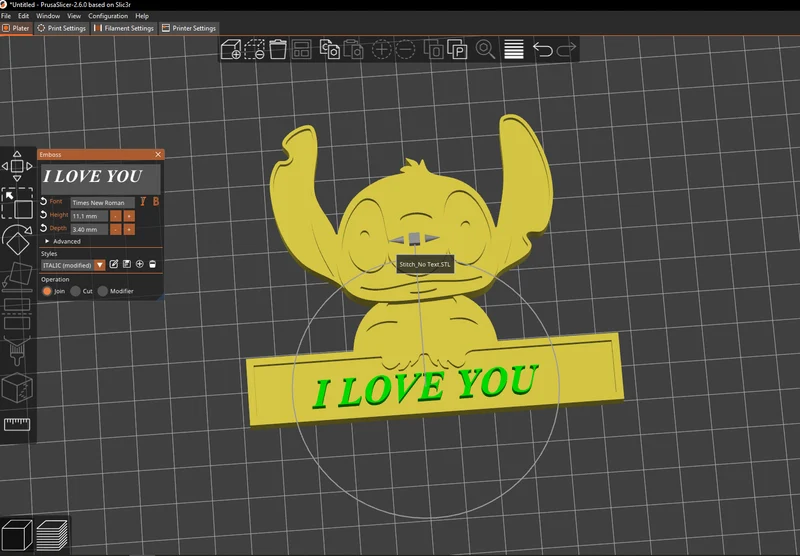This screenshot has height=556, width=800.
Task: Select the Cut tool gizmo
Action: (17, 314)
